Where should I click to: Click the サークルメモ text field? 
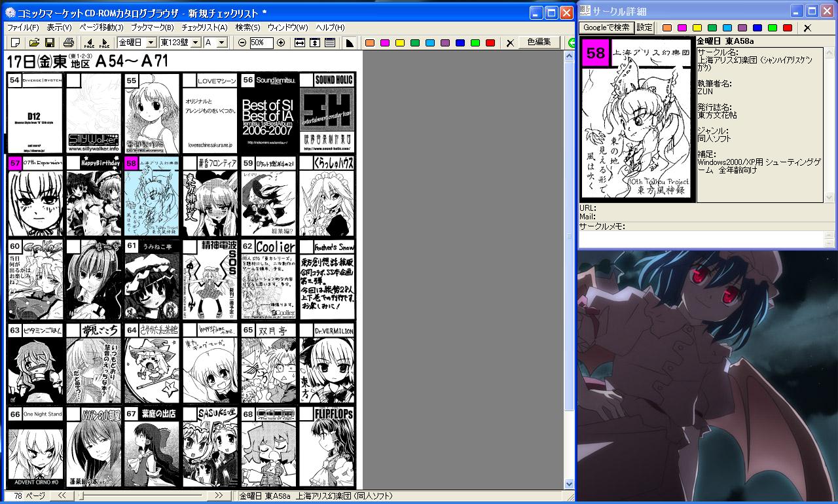700,238
